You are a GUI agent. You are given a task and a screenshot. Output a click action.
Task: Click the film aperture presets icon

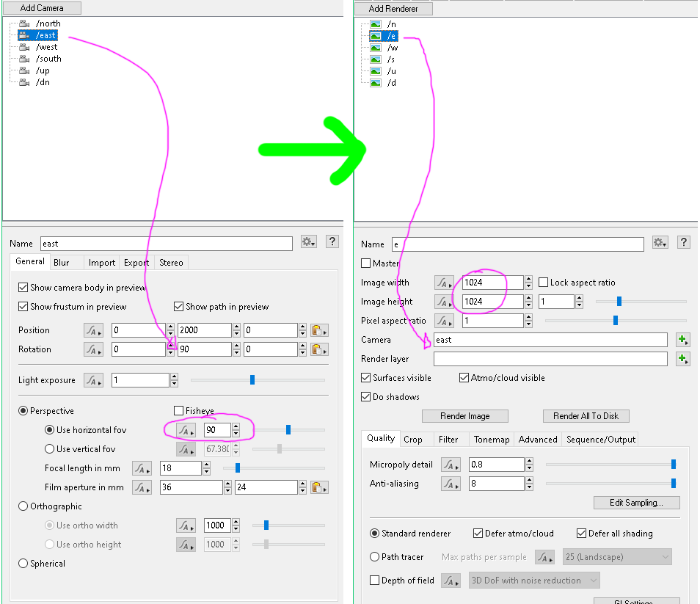[x=319, y=487]
